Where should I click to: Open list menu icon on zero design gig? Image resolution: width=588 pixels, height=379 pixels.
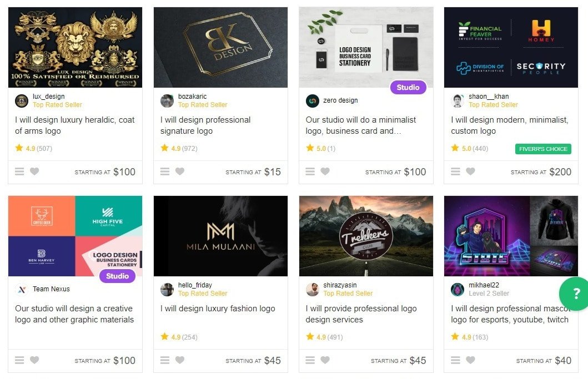click(310, 171)
